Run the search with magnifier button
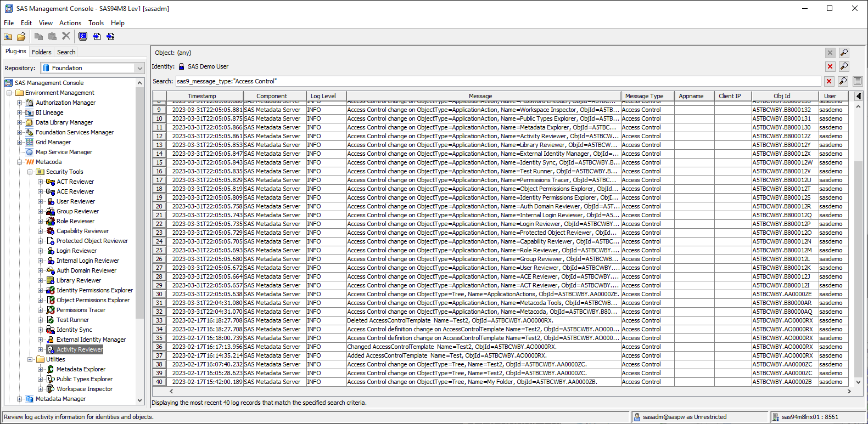The width and height of the screenshot is (868, 424). pyautogui.click(x=843, y=81)
